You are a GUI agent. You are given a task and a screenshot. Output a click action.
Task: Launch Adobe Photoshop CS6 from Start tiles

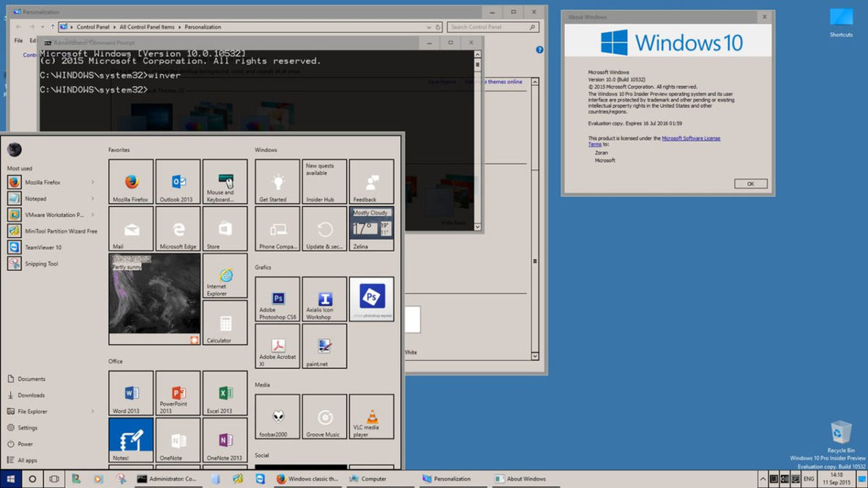pos(277,299)
